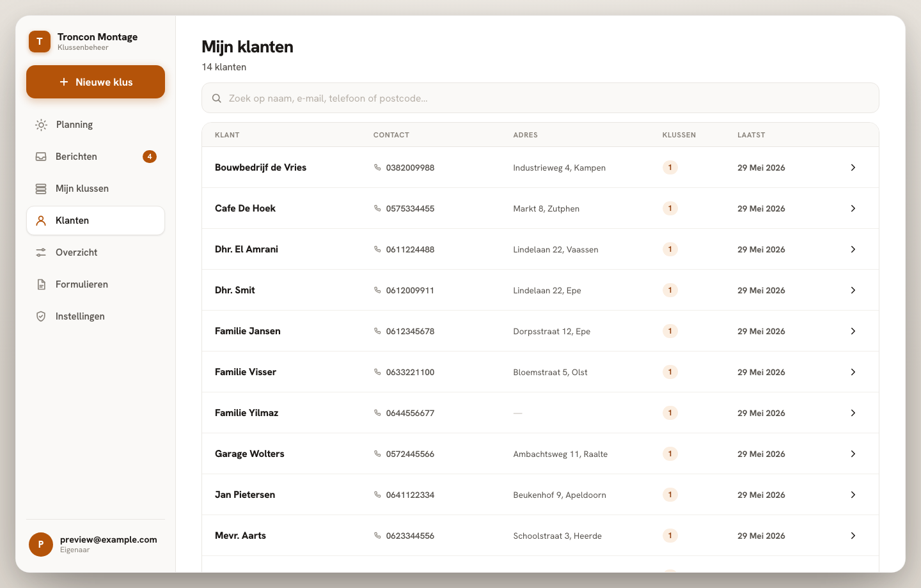This screenshot has height=588, width=921.
Task: Select the customer name Familie Visser
Action: (x=246, y=372)
